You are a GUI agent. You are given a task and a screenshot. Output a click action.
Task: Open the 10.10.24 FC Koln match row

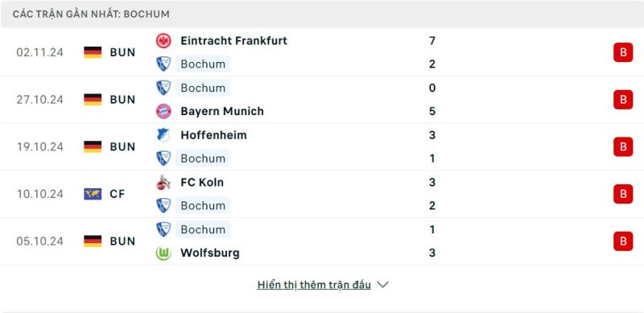coord(322,194)
